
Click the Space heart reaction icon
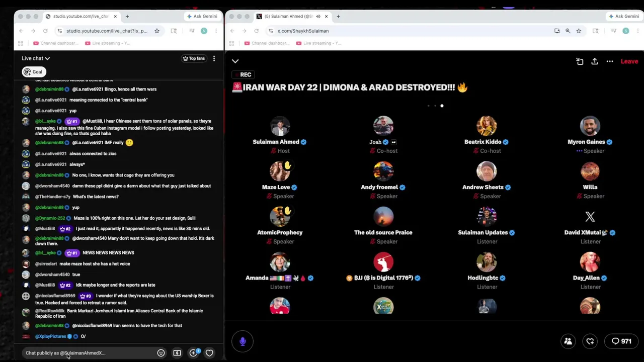[x=590, y=341]
